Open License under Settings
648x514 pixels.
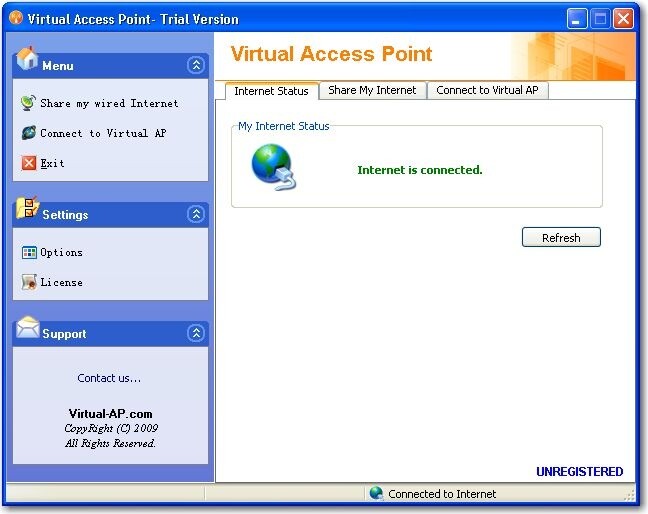(x=62, y=283)
